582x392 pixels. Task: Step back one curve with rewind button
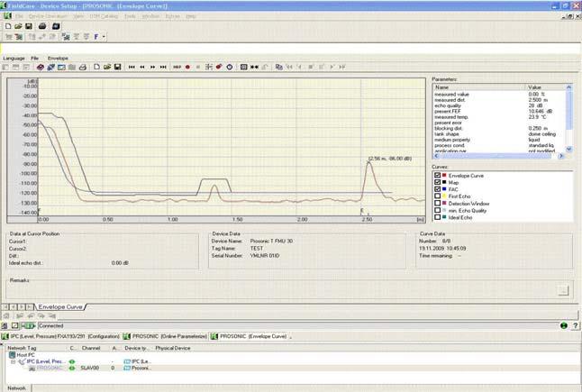tap(142, 67)
